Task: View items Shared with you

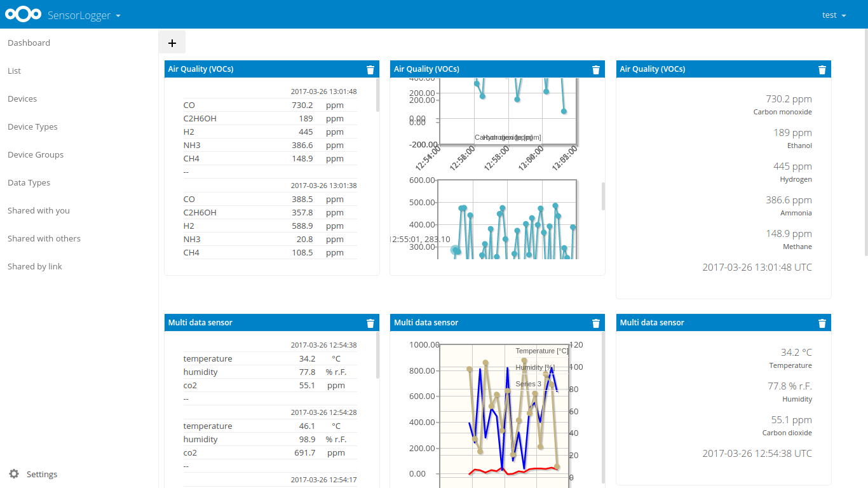Action: (39, 210)
